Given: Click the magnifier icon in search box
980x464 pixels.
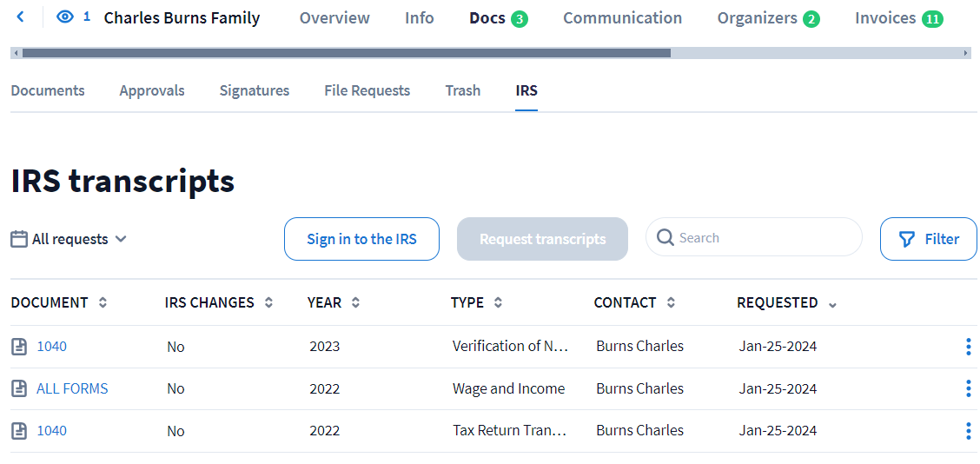Looking at the screenshot, I should tap(665, 238).
